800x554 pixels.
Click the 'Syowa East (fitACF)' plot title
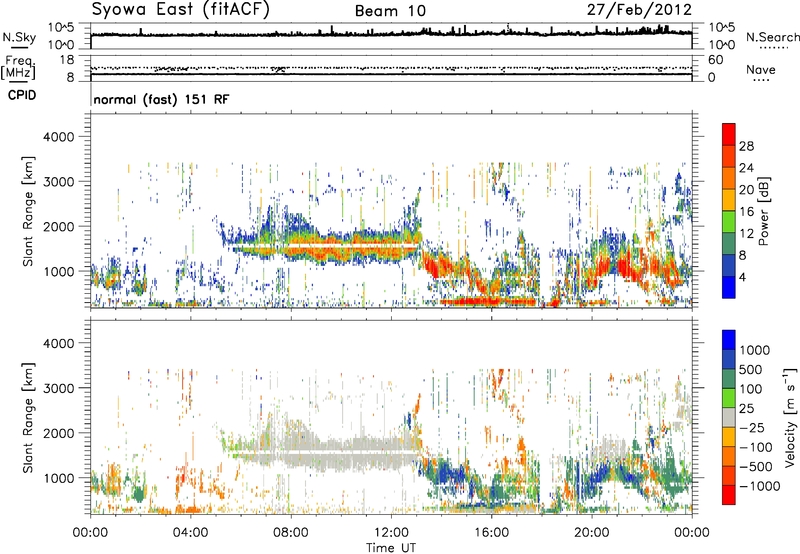180,9
